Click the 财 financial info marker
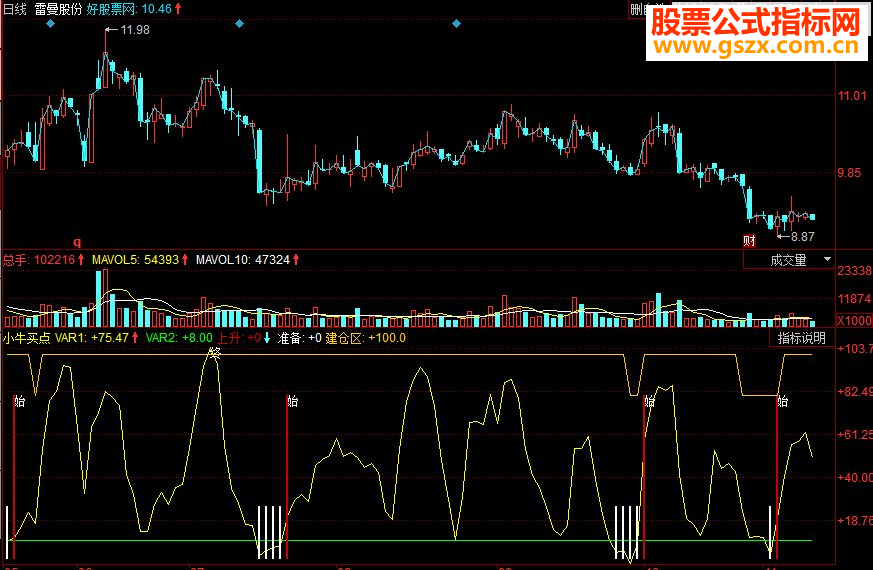Viewport: 873px width, 570px height. (749, 241)
